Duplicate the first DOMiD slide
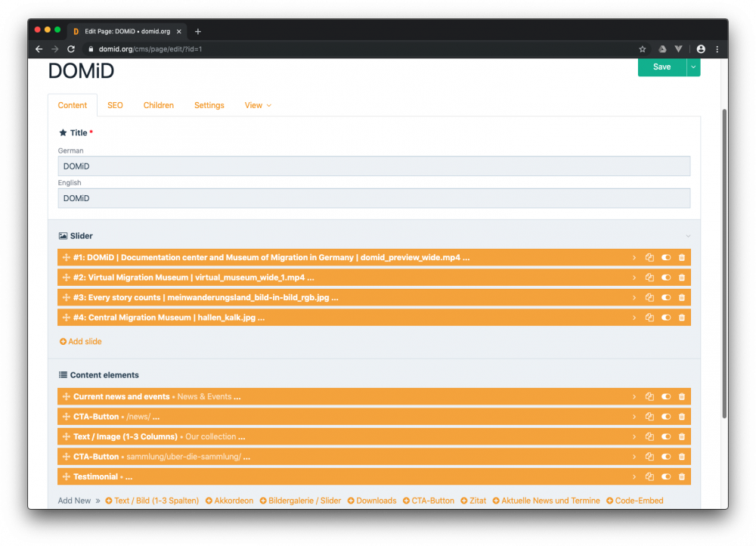This screenshot has width=756, height=546. (x=649, y=257)
